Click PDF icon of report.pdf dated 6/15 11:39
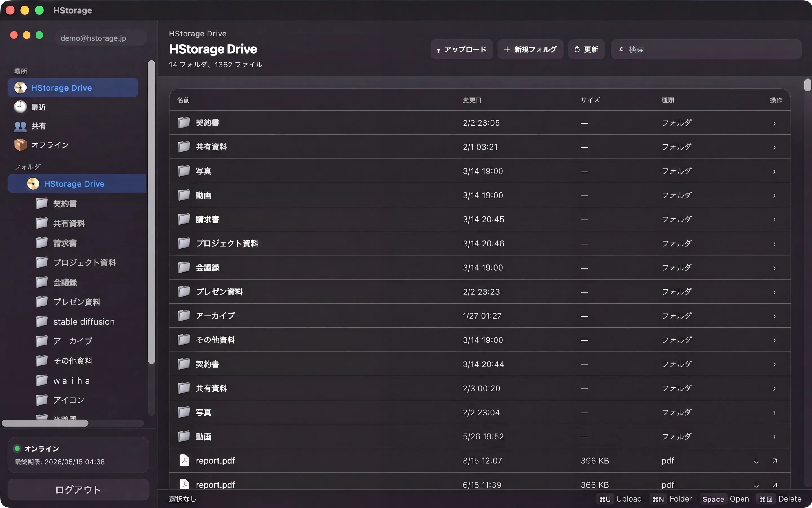Screen dimensions: 812x508 click(x=184, y=485)
